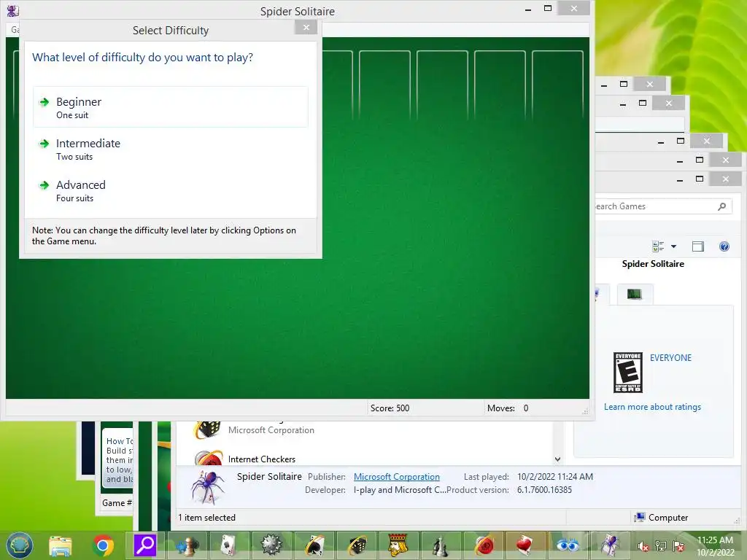
Task: Choose the Beginner one suit difficulty
Action: click(171, 107)
